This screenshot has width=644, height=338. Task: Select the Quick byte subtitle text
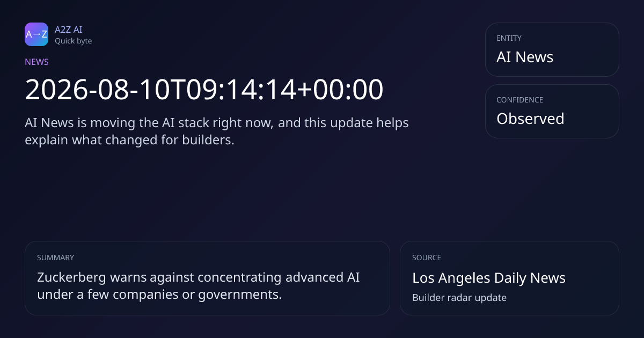pyautogui.click(x=73, y=41)
